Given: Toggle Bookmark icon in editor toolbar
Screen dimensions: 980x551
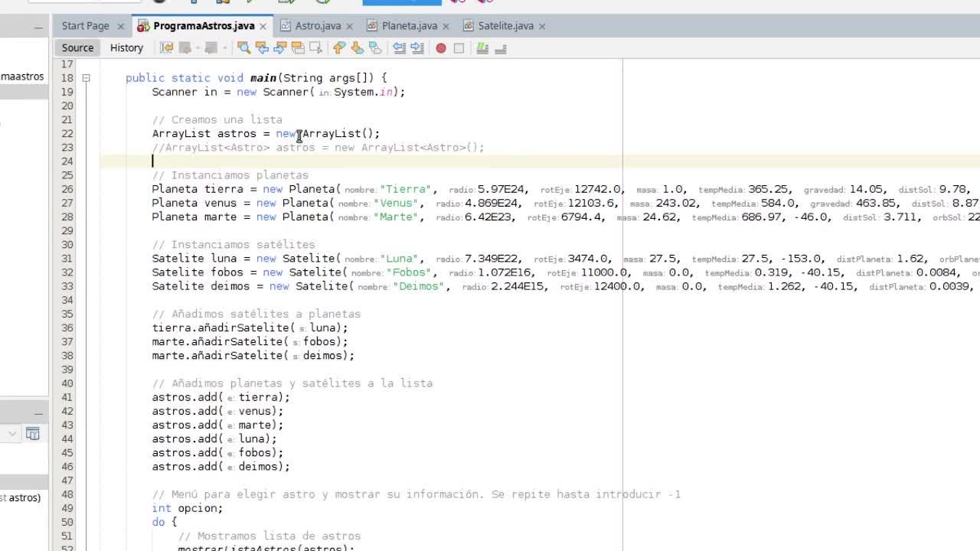Looking at the screenshot, I should [375, 48].
